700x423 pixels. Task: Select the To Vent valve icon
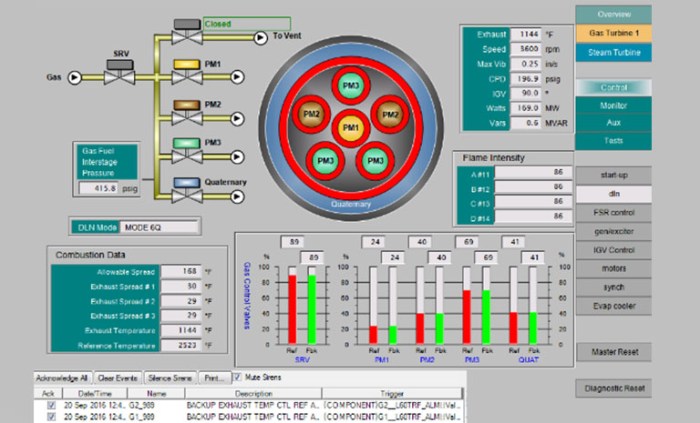click(x=184, y=32)
